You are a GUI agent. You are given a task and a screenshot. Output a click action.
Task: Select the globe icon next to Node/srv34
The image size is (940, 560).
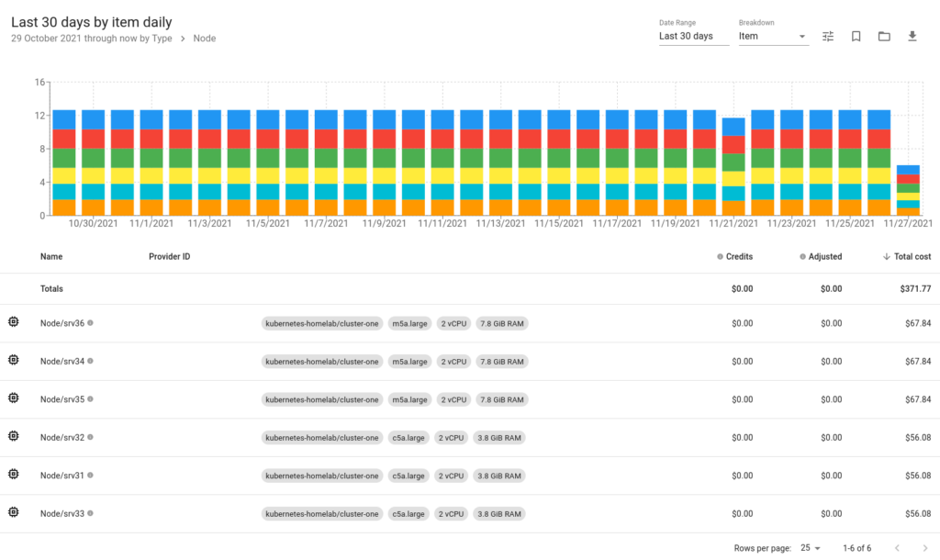(x=14, y=361)
